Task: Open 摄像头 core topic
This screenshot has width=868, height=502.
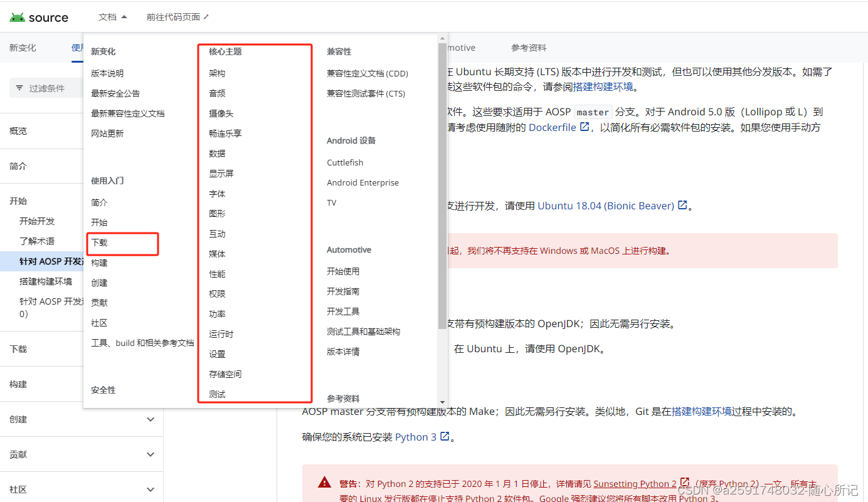Action: point(221,113)
